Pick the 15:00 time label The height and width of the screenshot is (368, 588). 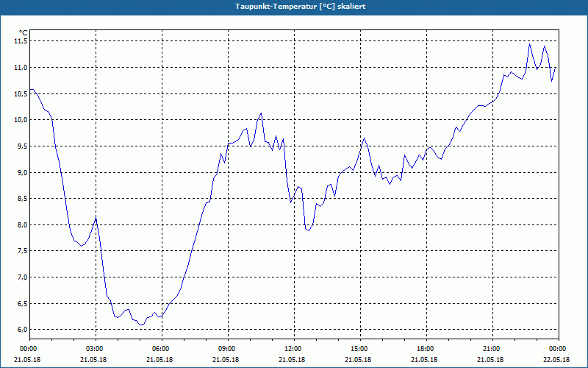[x=358, y=349]
